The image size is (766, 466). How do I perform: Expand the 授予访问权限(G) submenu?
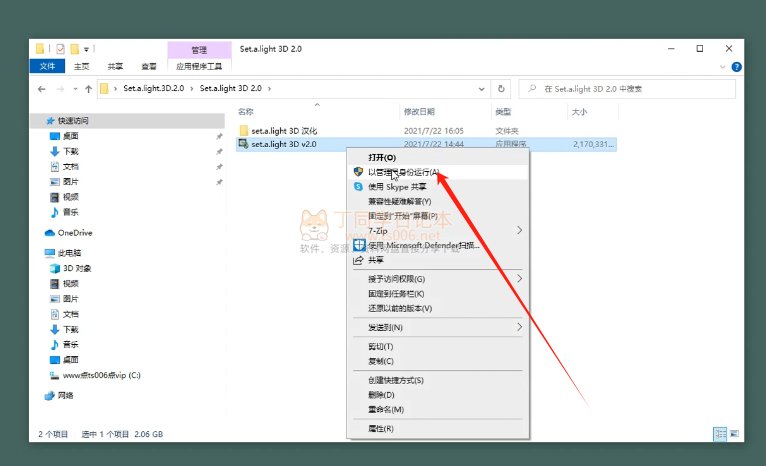point(438,279)
